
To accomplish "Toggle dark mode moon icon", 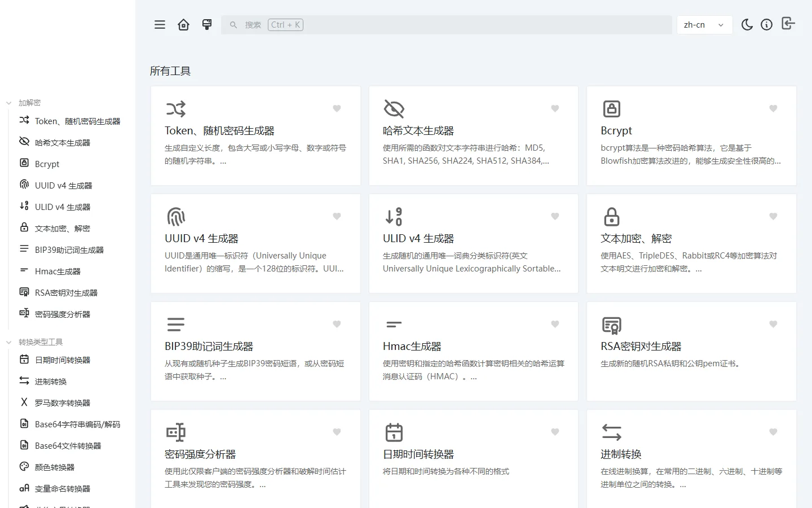I will pyautogui.click(x=747, y=25).
